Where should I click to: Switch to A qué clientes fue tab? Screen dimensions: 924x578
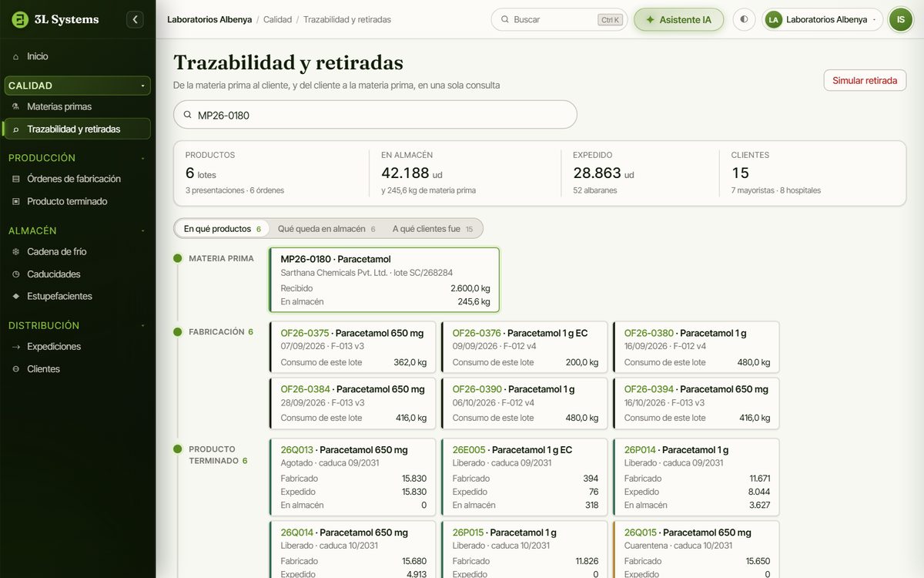click(x=433, y=229)
